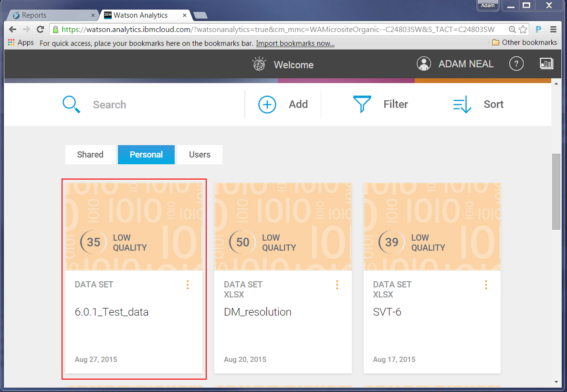The width and height of the screenshot is (567, 392).
Task: Select the Personal tab
Action: coord(146,155)
